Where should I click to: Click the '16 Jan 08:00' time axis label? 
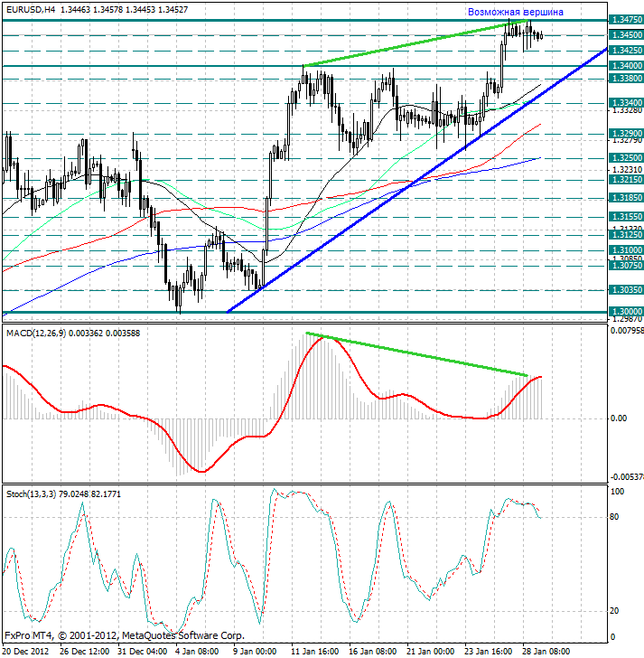tap(373, 652)
